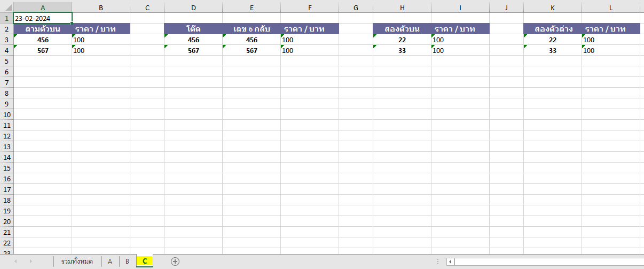The image size is (644, 269).
Task: Open sheet tab A
Action: [110, 262]
